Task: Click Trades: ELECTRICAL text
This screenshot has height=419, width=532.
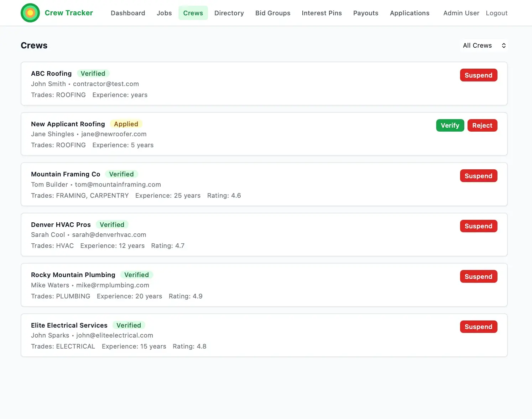Action: [x=63, y=346]
